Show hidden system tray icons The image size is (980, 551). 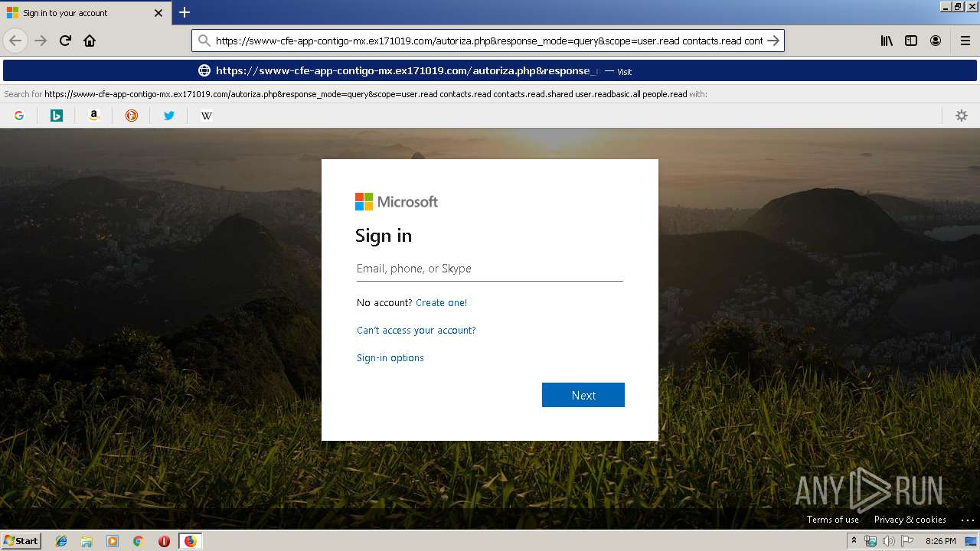coord(854,541)
